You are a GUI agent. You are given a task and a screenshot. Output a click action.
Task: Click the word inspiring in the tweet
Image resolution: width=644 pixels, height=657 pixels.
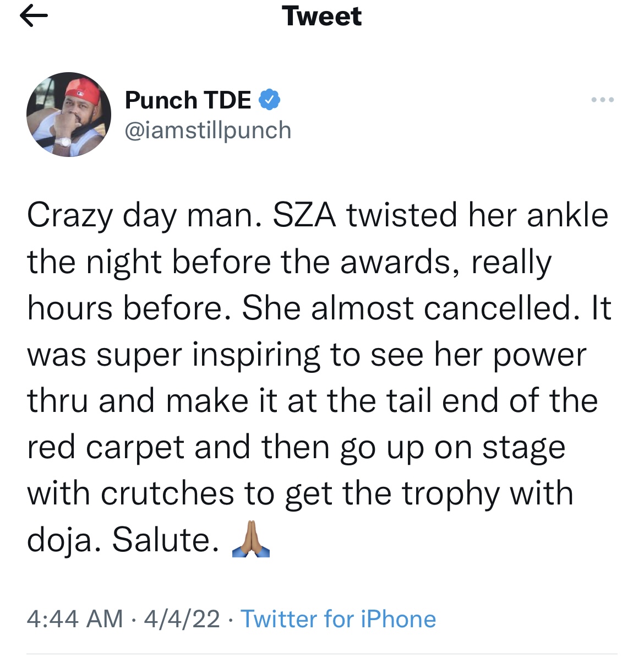tap(256, 355)
